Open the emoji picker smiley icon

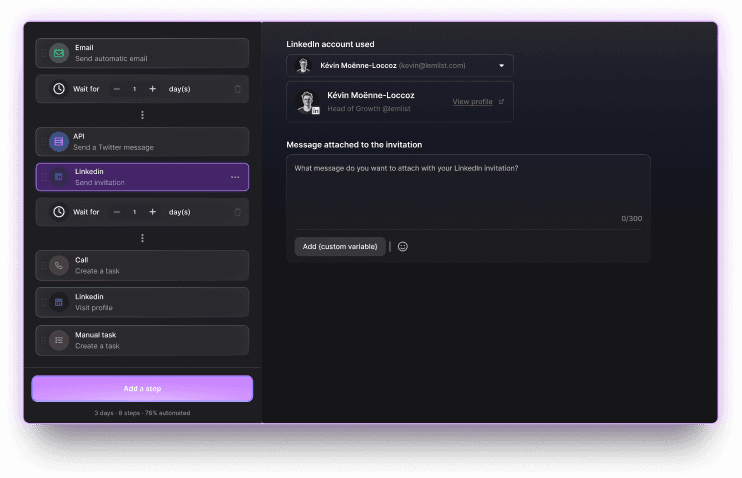[403, 247]
